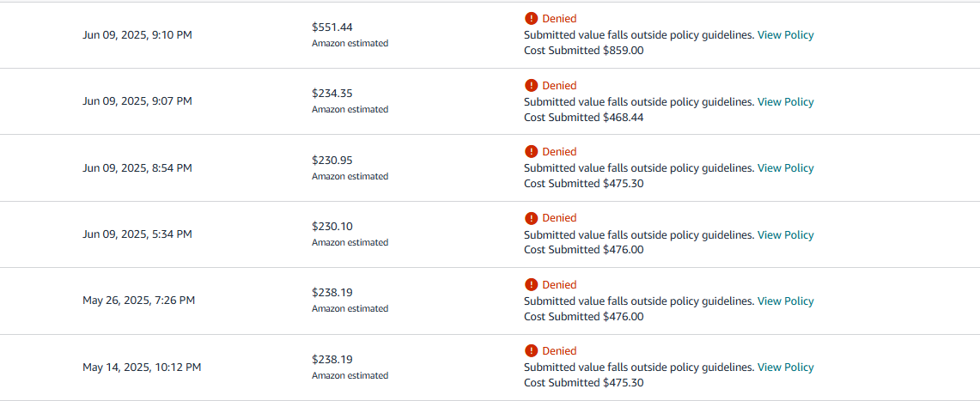Open View Policy for $468.44 submission
The height and width of the screenshot is (401, 980).
(x=786, y=102)
